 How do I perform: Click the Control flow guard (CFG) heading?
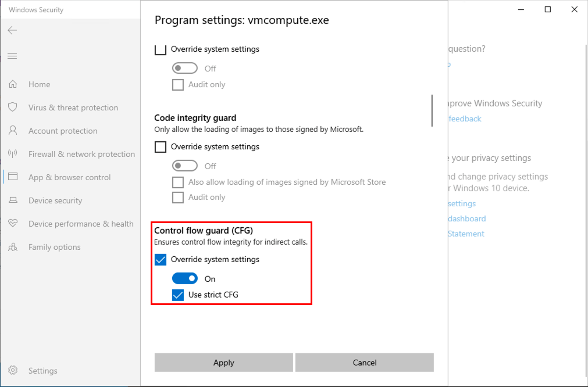(204, 231)
